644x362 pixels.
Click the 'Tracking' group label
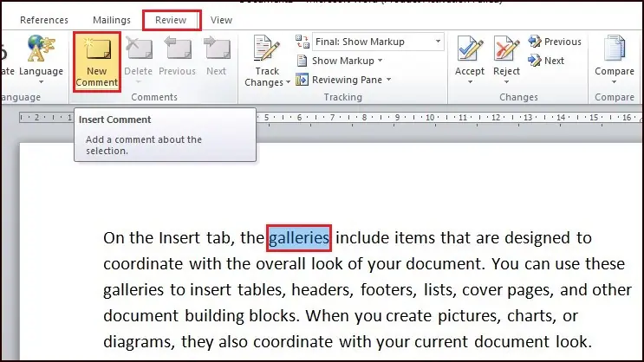tap(343, 97)
